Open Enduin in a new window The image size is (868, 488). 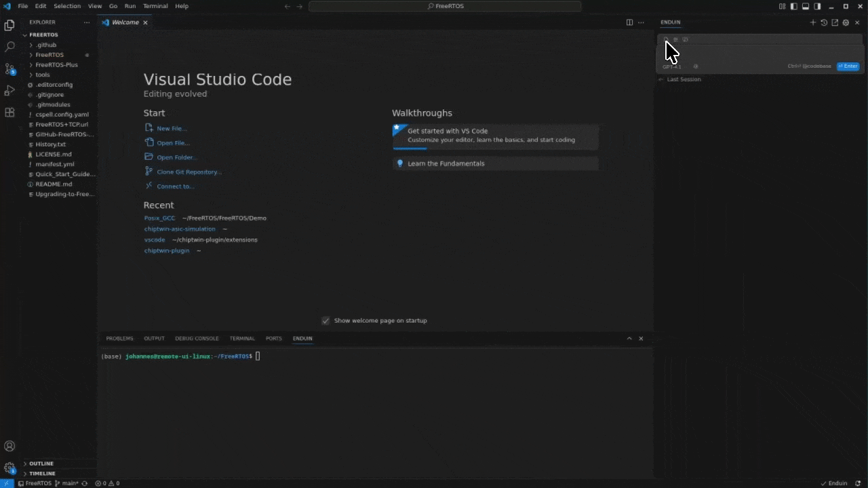point(835,22)
